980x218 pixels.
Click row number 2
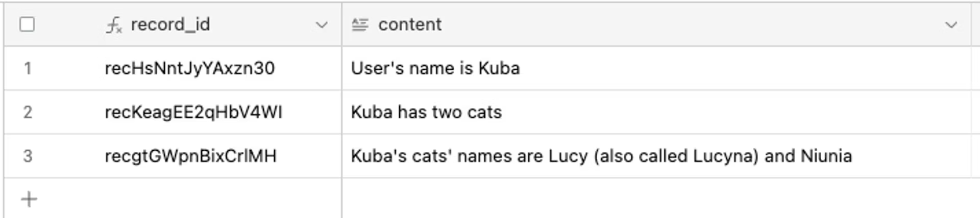(x=28, y=112)
